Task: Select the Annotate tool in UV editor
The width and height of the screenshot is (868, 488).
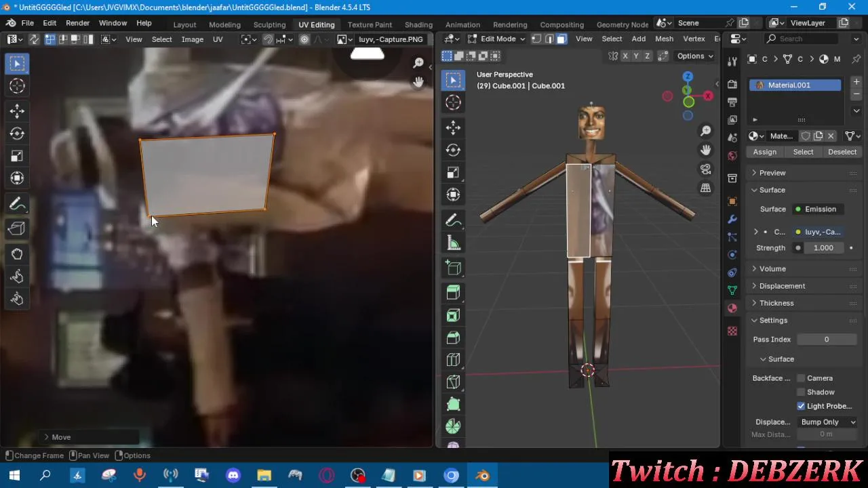Action: coord(17,204)
